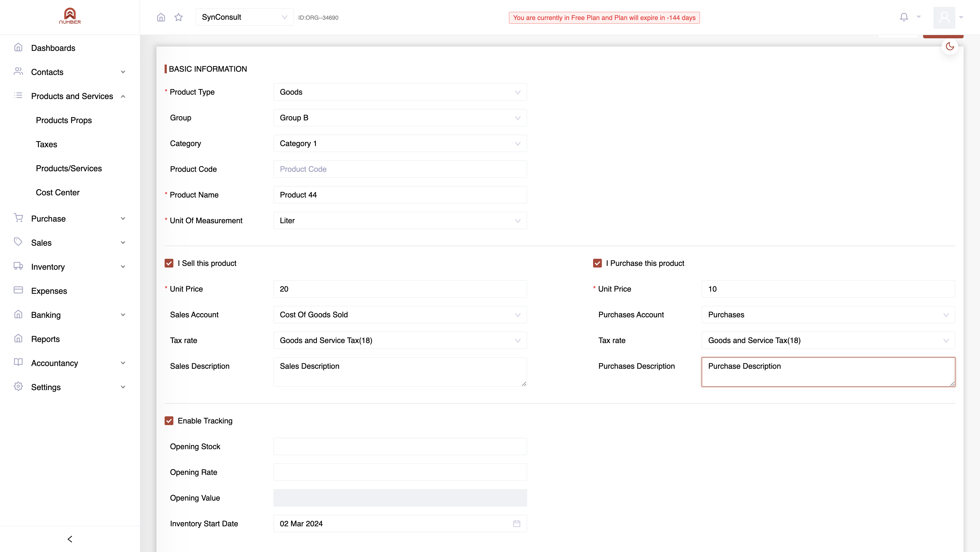Click the Accountancy book icon
This screenshot has width=980, height=552.
pos(18,362)
